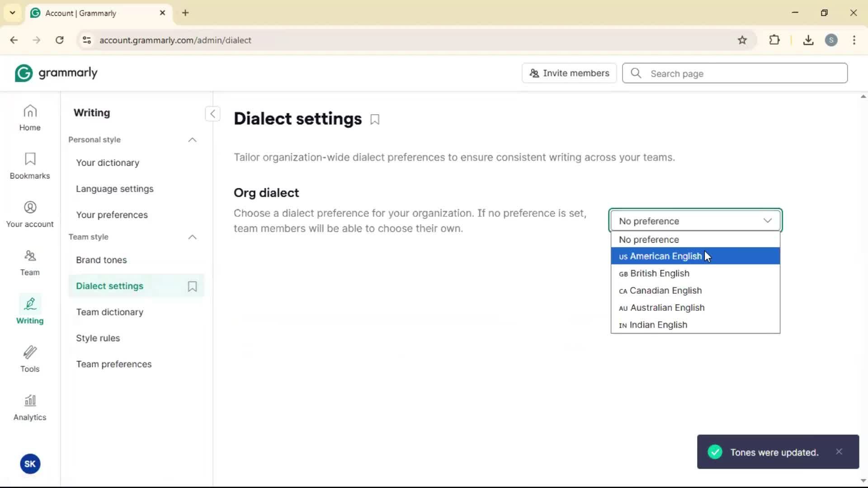868x488 pixels.
Task: Bookmark this tab with the star icon
Action: click(742, 40)
